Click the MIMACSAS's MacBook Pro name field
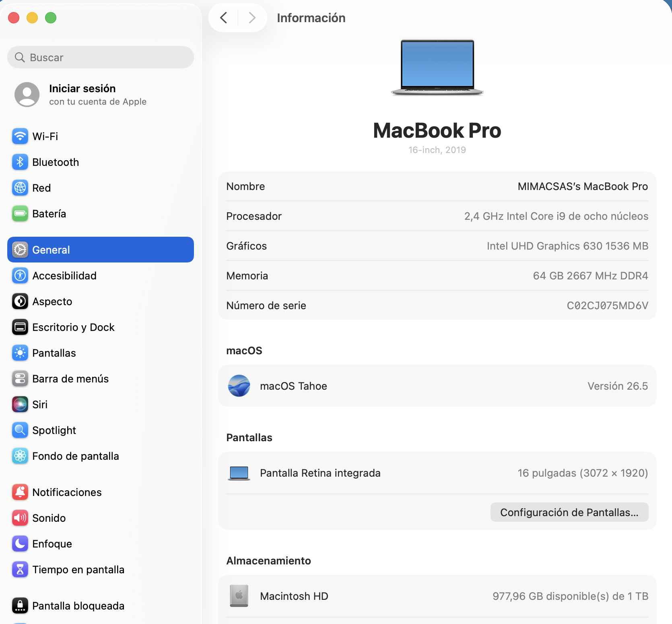 [583, 186]
